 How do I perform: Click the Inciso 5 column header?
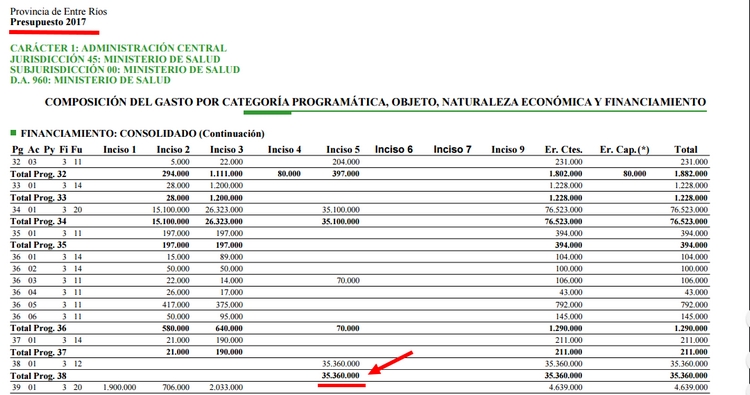pyautogui.click(x=343, y=150)
